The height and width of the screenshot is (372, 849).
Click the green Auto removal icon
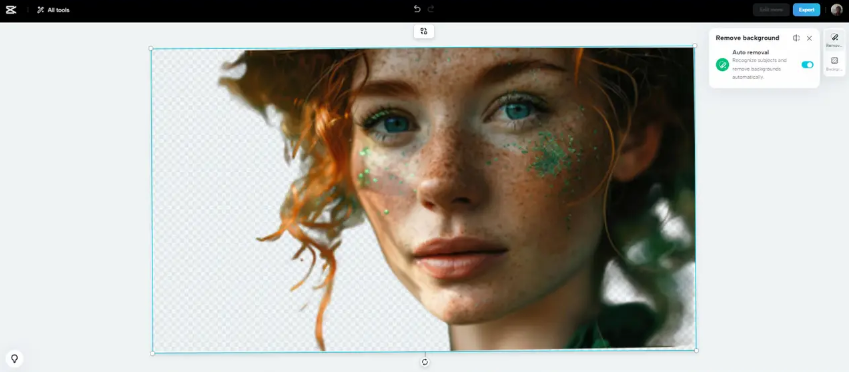click(x=722, y=65)
